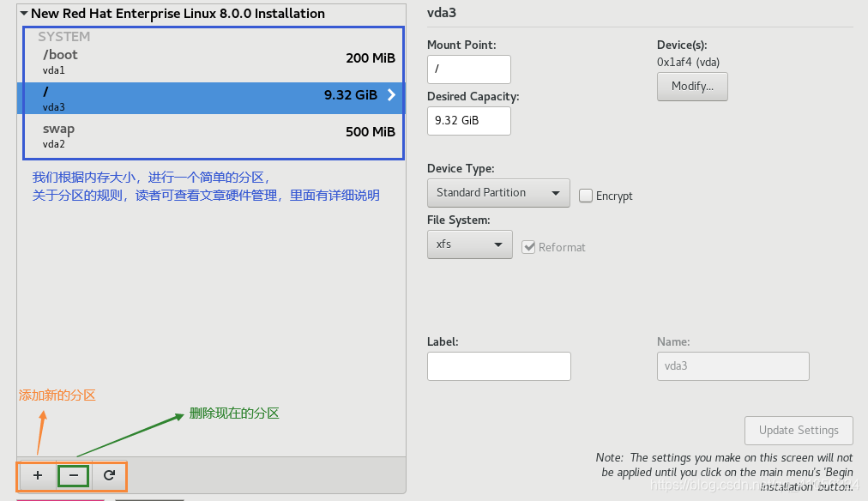Select the /boot vda1 partition row
Viewport: 868px width, 501px height.
[x=214, y=62]
